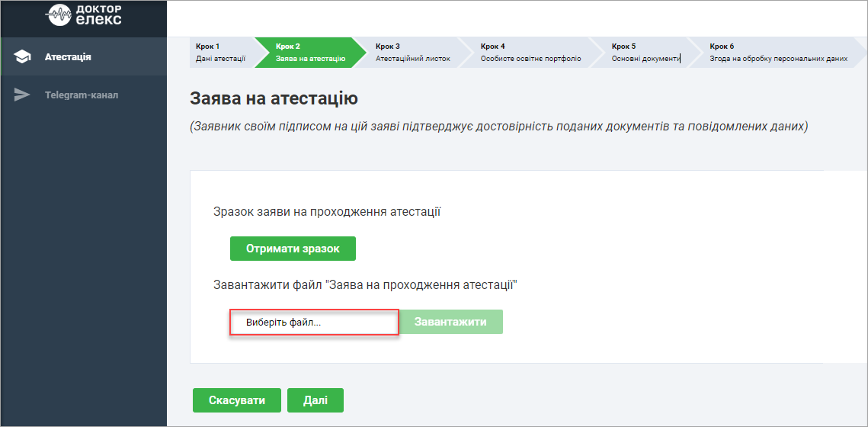Click the Зразок заяви на проходження атестації label
This screenshot has width=868, height=427.
tap(327, 211)
